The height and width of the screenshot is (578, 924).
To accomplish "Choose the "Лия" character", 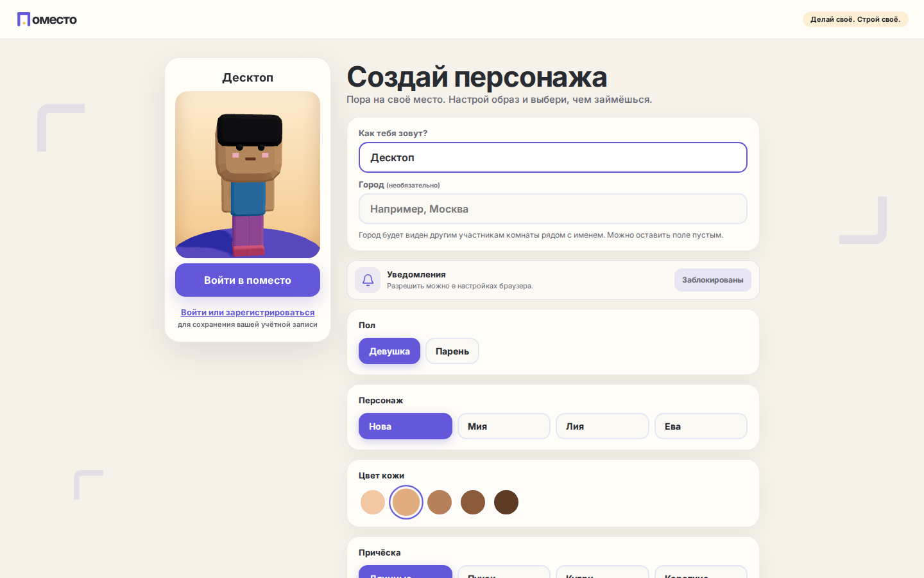I will (x=603, y=426).
